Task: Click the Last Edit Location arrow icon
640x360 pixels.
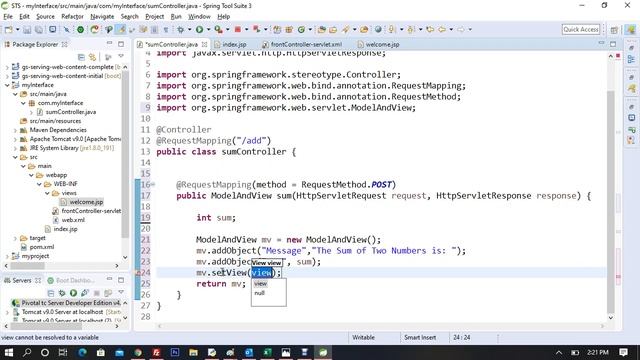Action: [x=430, y=29]
